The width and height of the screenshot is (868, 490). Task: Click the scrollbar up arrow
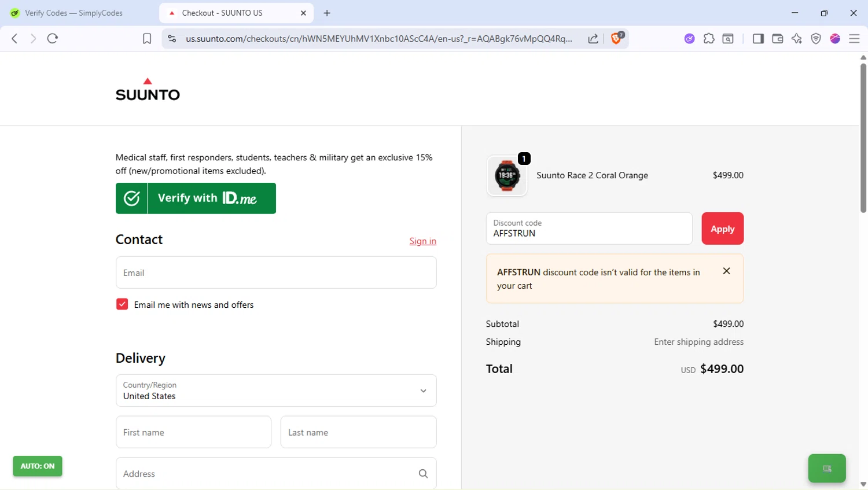click(863, 57)
